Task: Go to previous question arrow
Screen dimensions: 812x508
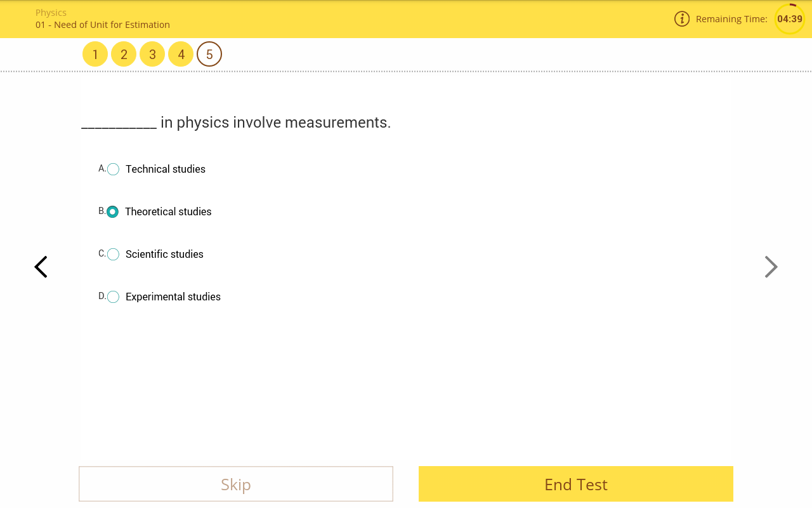Action: point(41,267)
